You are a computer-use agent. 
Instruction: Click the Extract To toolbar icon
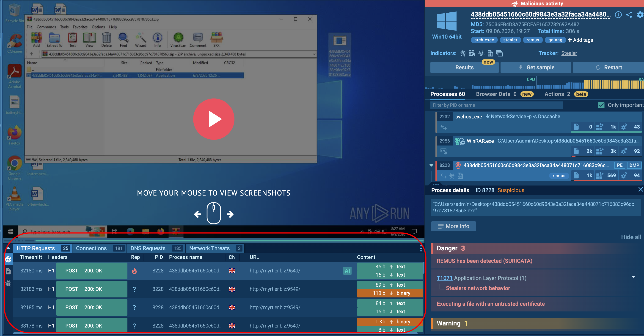54,40
